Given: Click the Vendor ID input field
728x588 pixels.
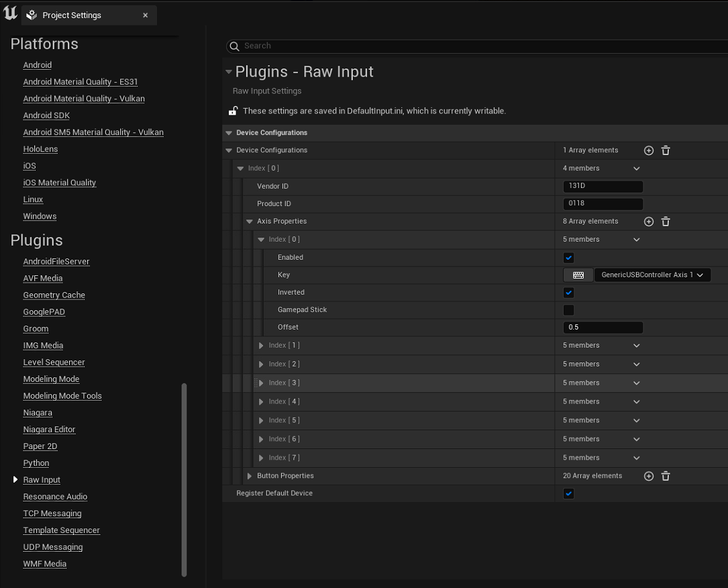Looking at the screenshot, I should [603, 187].
